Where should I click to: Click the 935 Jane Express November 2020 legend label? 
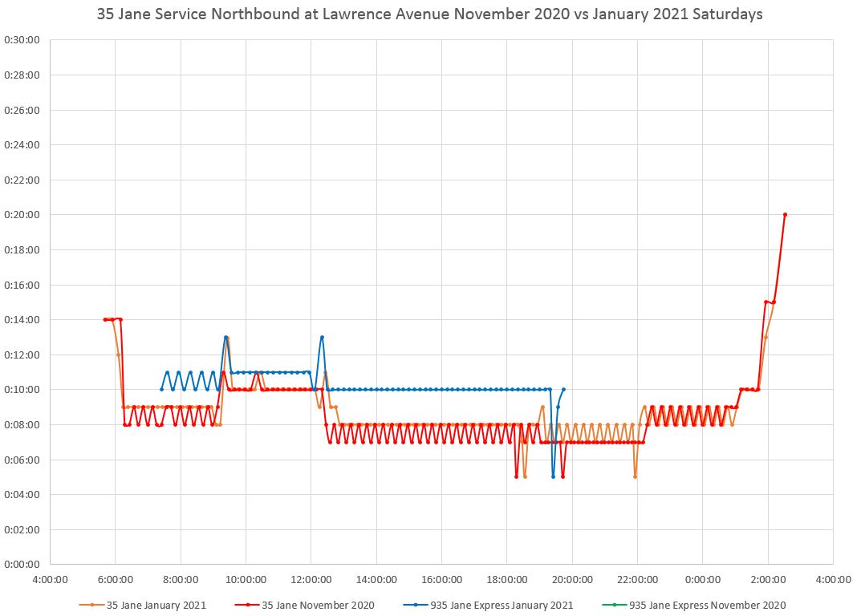[x=707, y=605]
